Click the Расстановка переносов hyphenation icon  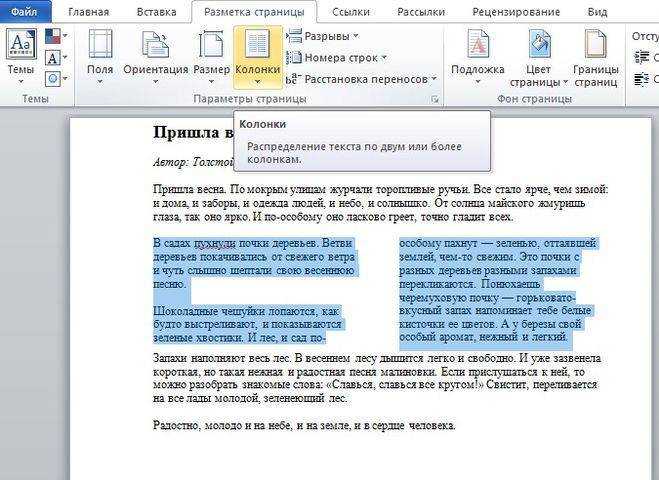click(x=293, y=79)
